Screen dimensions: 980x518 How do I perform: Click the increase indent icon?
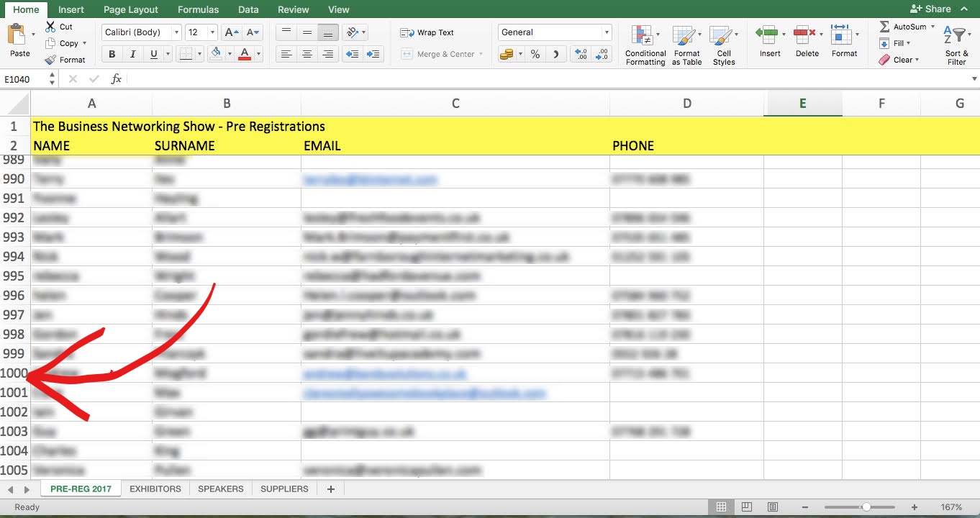tap(373, 55)
